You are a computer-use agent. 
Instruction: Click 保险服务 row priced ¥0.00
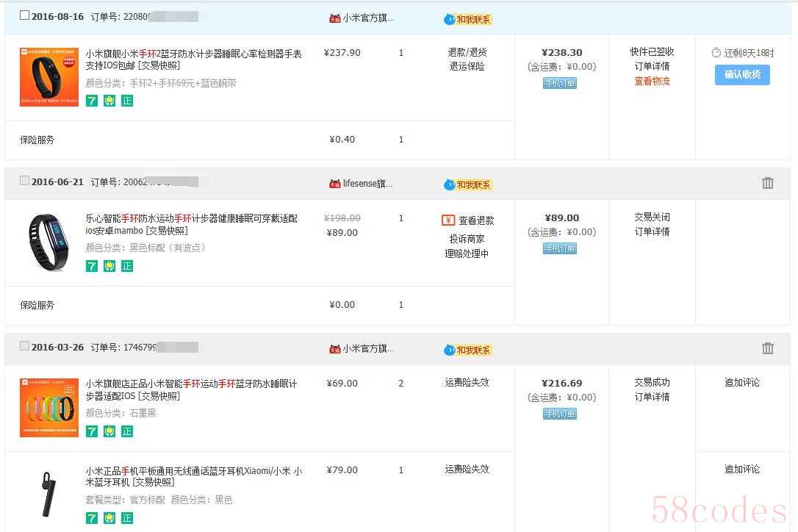pyautogui.click(x=259, y=306)
